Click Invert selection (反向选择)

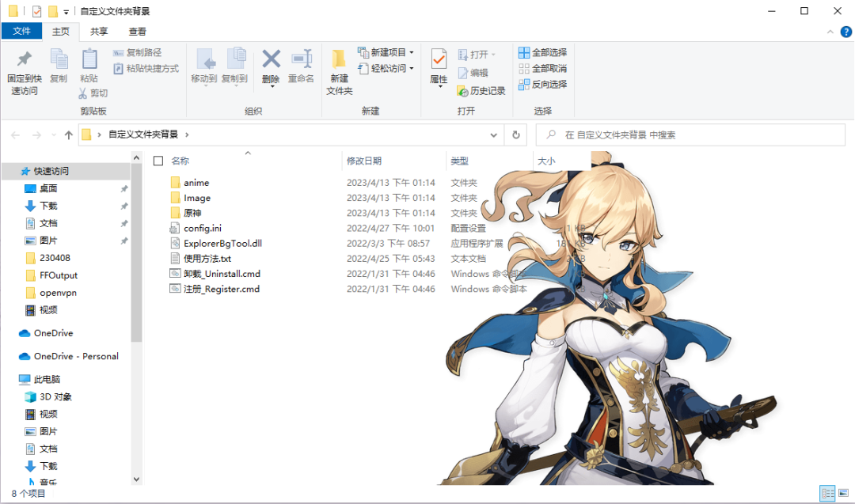click(x=542, y=84)
